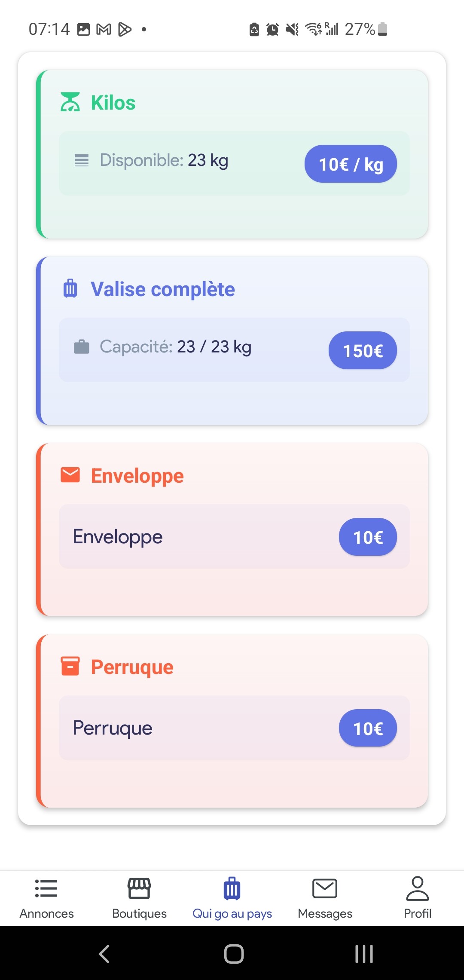Select the Enveloppe item row

[x=234, y=536]
